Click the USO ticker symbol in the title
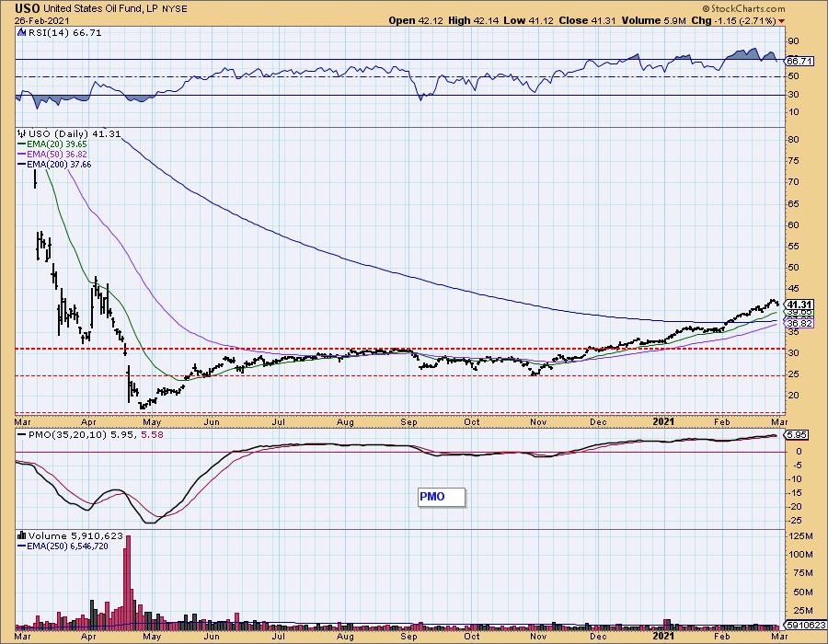 coord(28,9)
